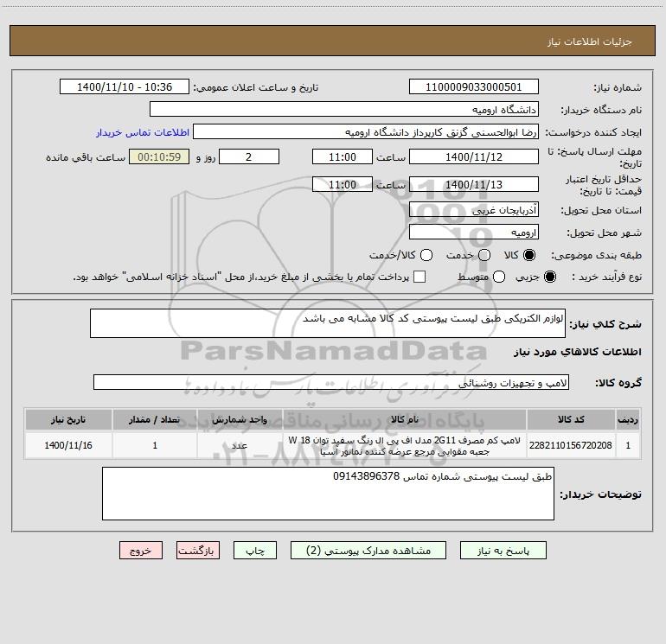666x644 pixels.
Task: Click unit cell عدد
Action: coord(240,445)
